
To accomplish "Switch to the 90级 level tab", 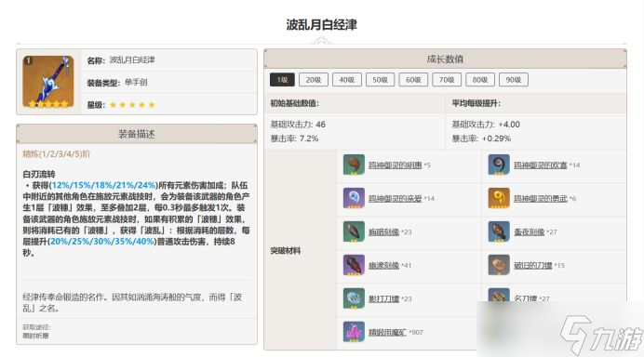I will point(514,80).
